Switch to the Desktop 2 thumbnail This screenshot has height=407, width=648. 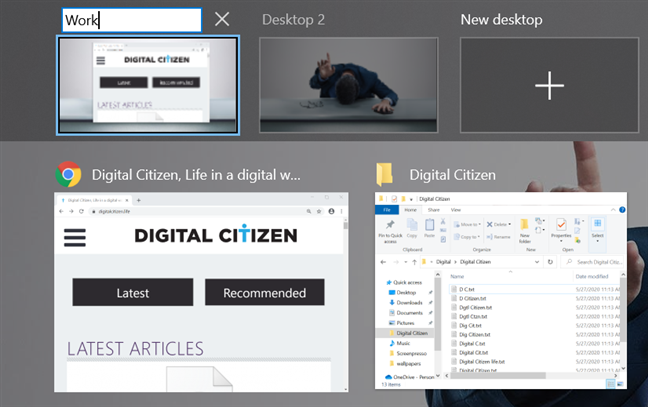(348, 85)
